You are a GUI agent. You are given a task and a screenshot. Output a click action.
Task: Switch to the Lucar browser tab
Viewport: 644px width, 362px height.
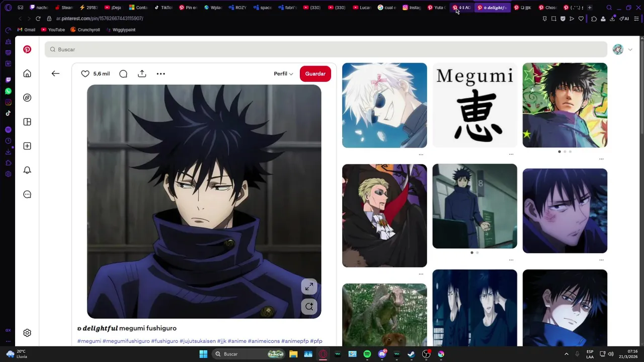click(362, 8)
